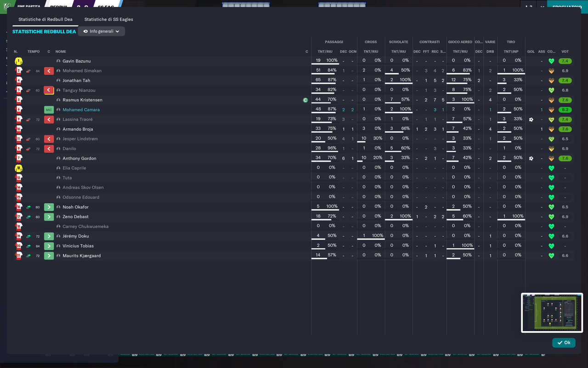Click the green substituted-on arrow beside Maurits Kjærgaard
Image resolution: width=588 pixels, height=368 pixels.
point(49,256)
